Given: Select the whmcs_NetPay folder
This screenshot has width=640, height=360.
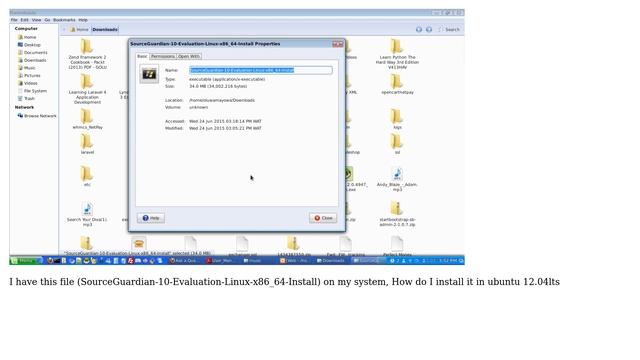Looking at the screenshot, I should 87,119.
